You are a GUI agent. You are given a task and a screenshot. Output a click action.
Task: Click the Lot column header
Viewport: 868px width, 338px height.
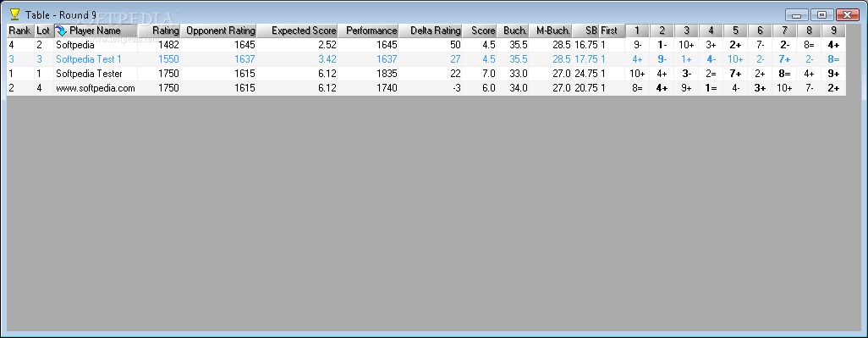click(x=43, y=31)
